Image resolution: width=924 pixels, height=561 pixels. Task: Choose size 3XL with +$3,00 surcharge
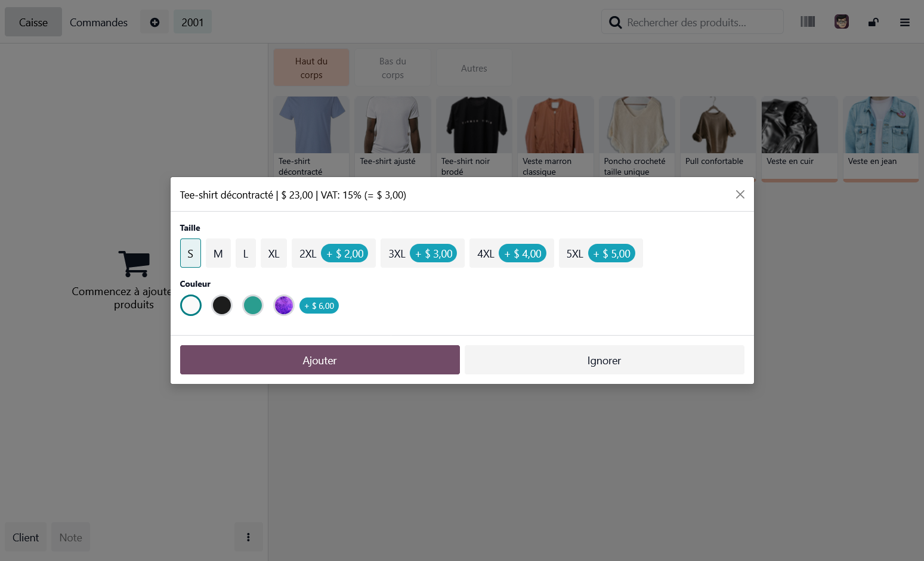coord(422,253)
